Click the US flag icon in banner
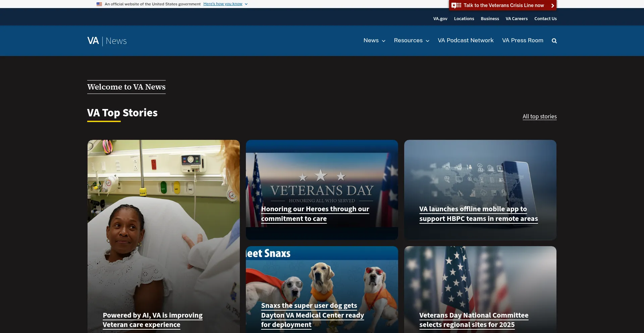The width and height of the screenshot is (644, 333). [99, 4]
